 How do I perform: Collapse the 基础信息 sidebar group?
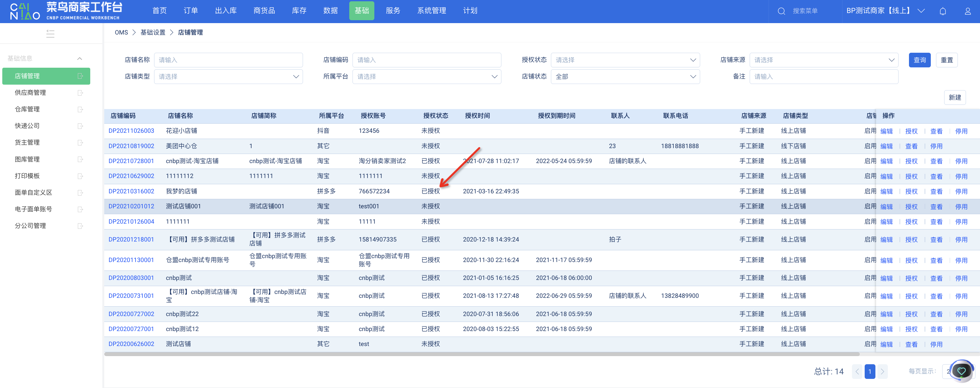point(79,59)
